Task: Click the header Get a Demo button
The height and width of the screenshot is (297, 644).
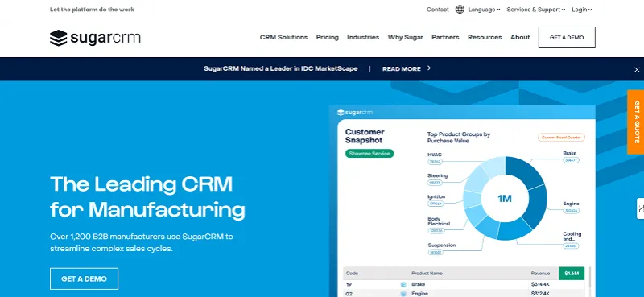Action: 567,37
